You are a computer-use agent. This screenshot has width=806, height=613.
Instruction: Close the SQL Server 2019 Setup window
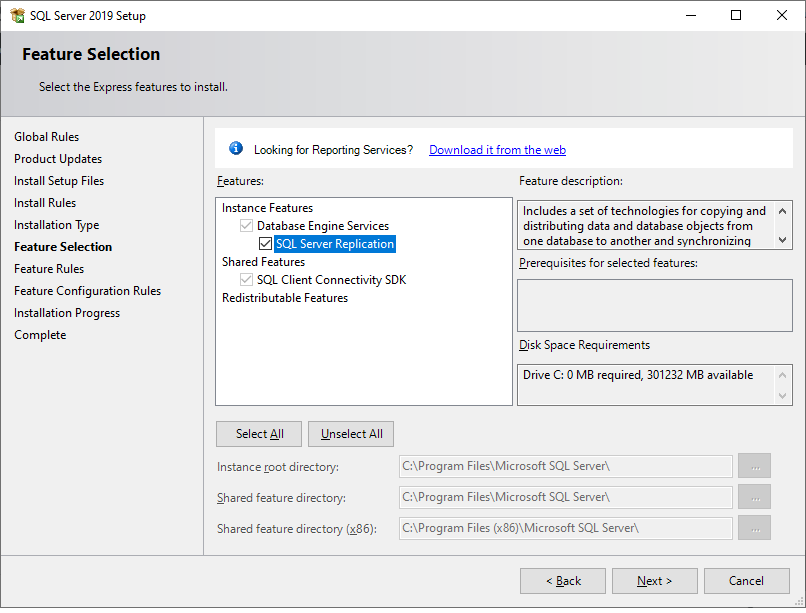pyautogui.click(x=782, y=15)
